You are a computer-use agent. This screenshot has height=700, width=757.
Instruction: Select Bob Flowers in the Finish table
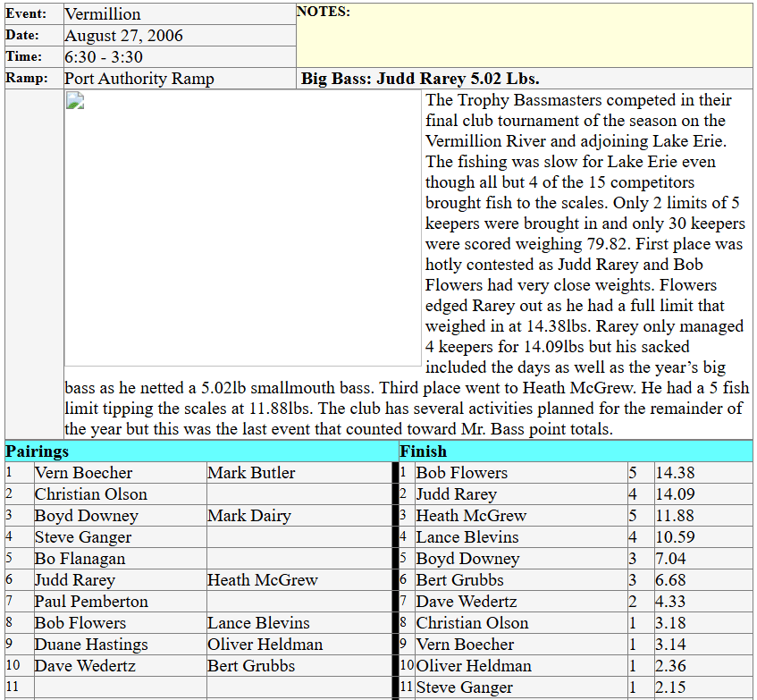click(462, 473)
